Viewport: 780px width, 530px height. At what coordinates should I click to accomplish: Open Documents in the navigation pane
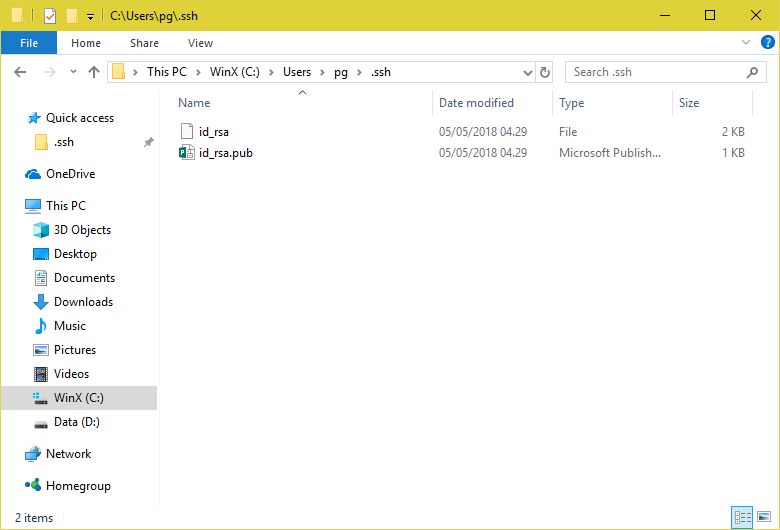[x=84, y=277]
